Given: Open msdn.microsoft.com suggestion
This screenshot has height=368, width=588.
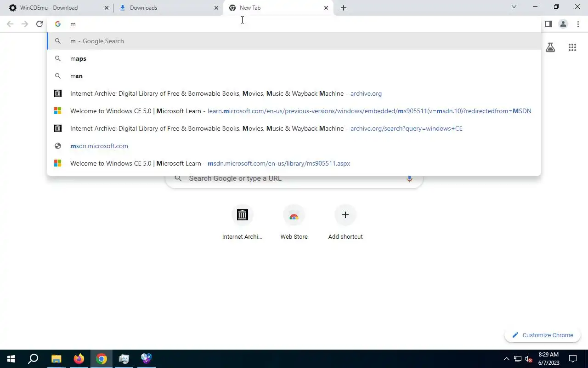Looking at the screenshot, I should [294, 146].
